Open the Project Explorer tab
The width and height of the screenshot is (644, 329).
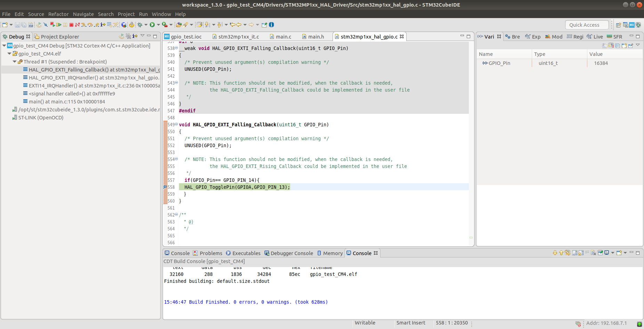point(57,37)
